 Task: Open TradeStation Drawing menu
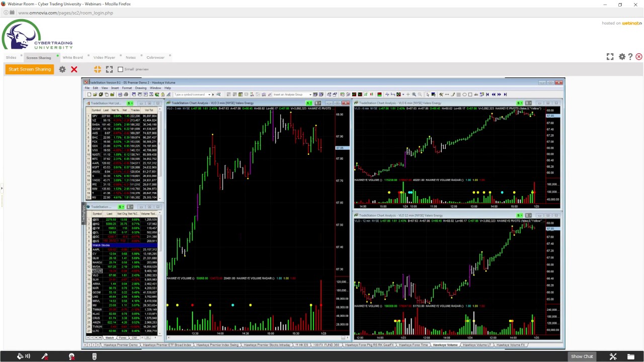(140, 88)
